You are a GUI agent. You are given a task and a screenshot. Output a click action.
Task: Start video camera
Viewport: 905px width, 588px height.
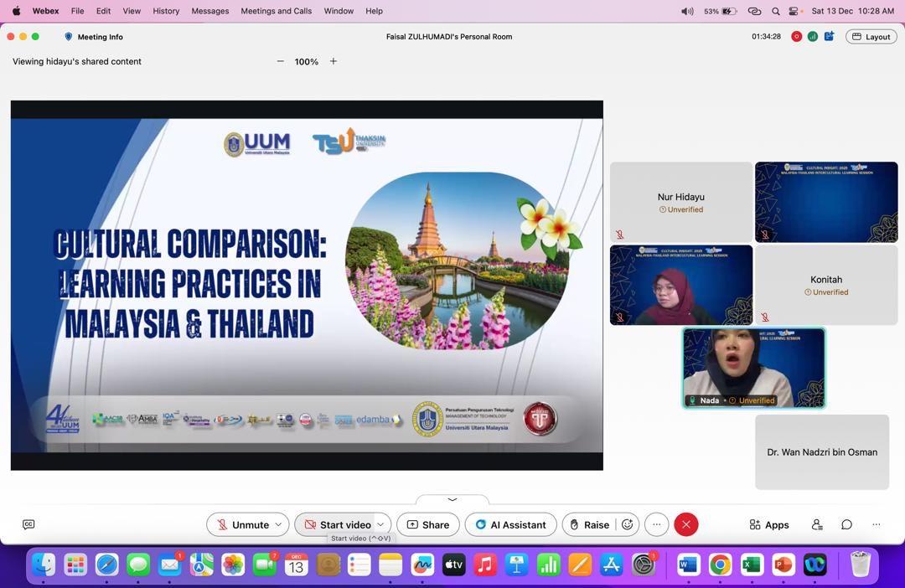pos(337,524)
